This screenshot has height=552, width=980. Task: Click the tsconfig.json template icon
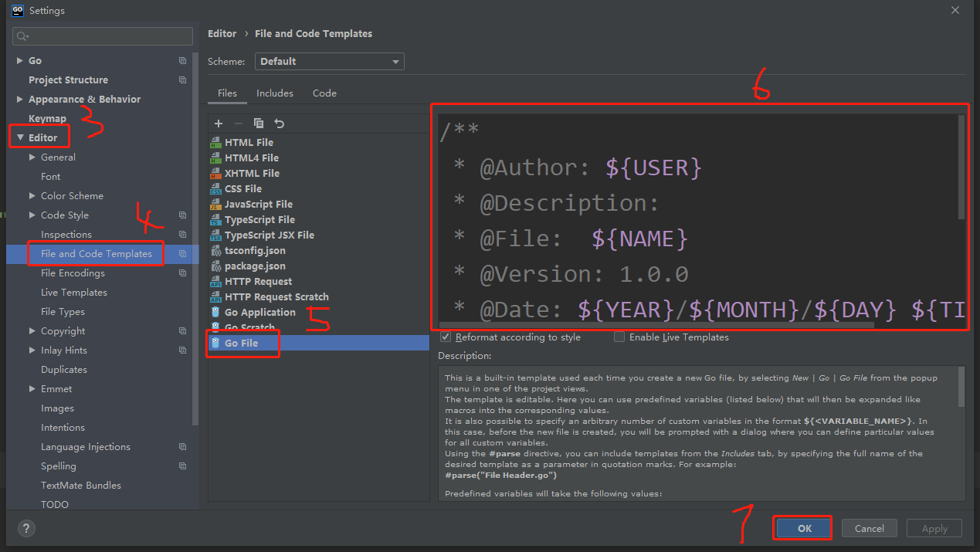(215, 250)
